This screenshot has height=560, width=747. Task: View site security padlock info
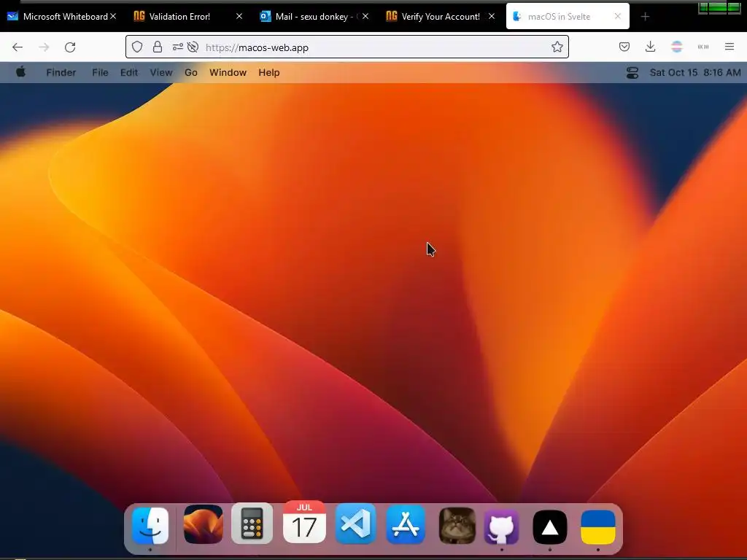click(x=158, y=47)
